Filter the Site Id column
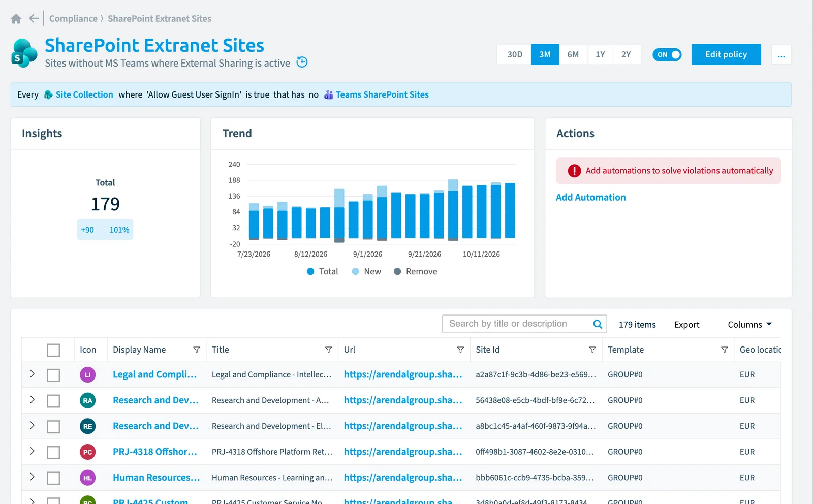 [592, 350]
